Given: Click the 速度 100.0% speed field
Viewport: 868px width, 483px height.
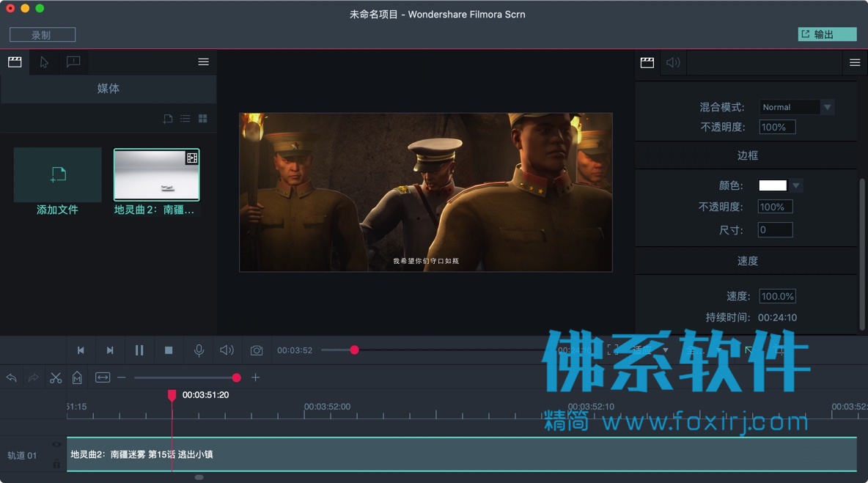Looking at the screenshot, I should pos(777,296).
